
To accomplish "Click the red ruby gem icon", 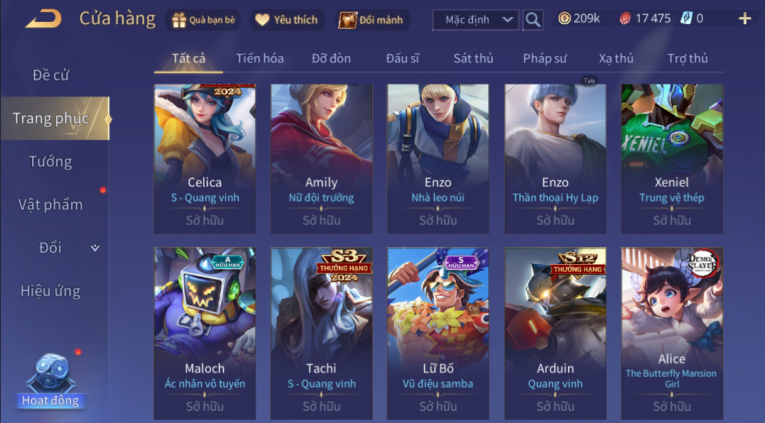I will click(625, 19).
